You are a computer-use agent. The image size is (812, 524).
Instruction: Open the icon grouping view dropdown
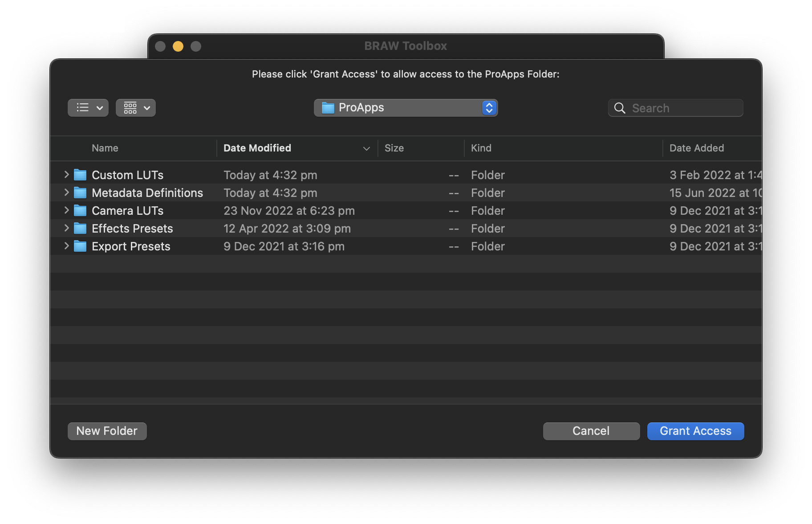[136, 108]
